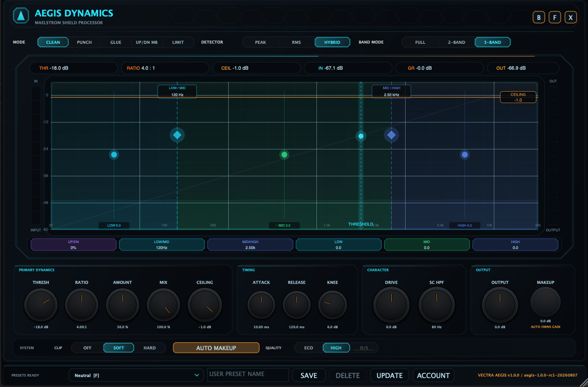Screen dimensions: 588x387
Task: Click the RELEASE knob
Action: coord(296,305)
